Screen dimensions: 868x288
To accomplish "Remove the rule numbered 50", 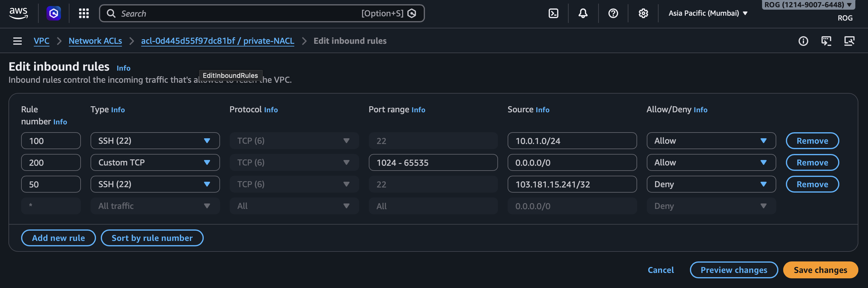I will click(812, 184).
